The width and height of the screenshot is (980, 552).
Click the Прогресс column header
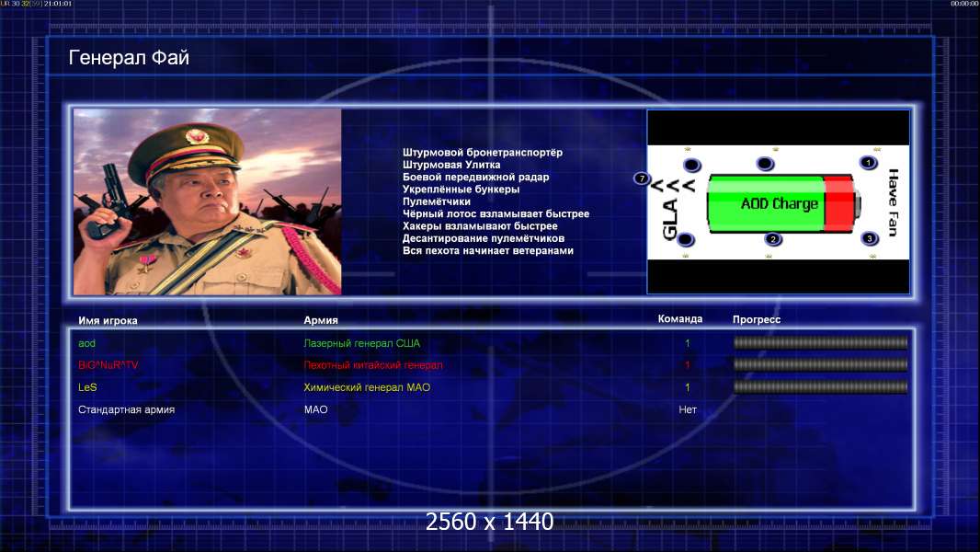tap(757, 319)
